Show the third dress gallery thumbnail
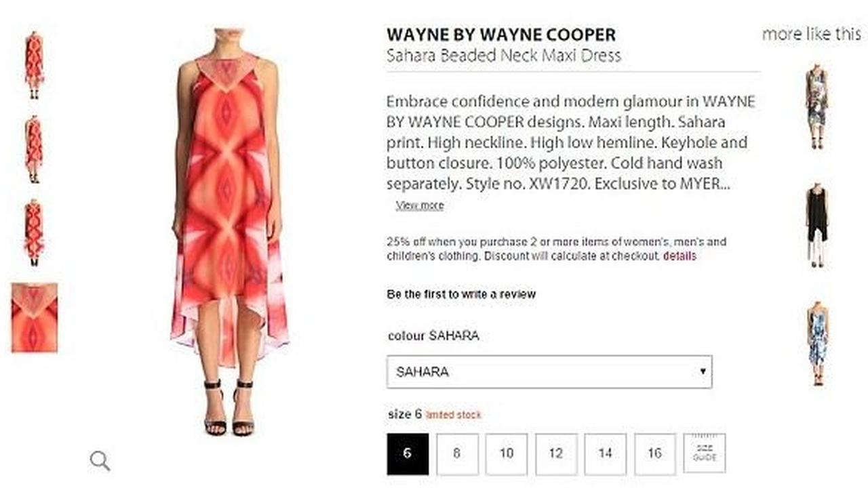Screen dimensions: 868x488 [x=34, y=232]
